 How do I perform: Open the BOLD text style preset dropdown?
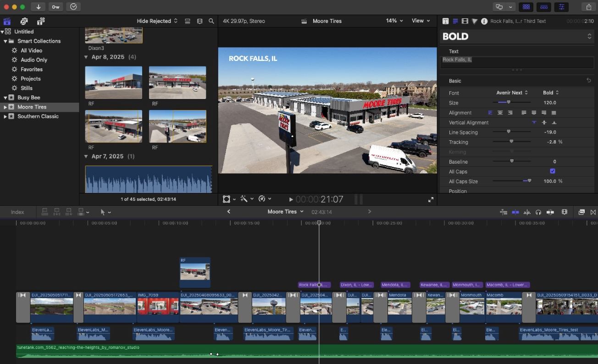click(517, 36)
